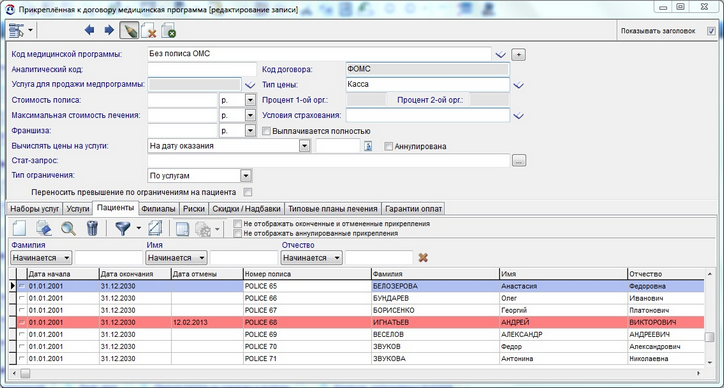Check Не отображать аннулированные прикрепления
Image resolution: width=724 pixels, height=388 pixels.
(x=237, y=233)
